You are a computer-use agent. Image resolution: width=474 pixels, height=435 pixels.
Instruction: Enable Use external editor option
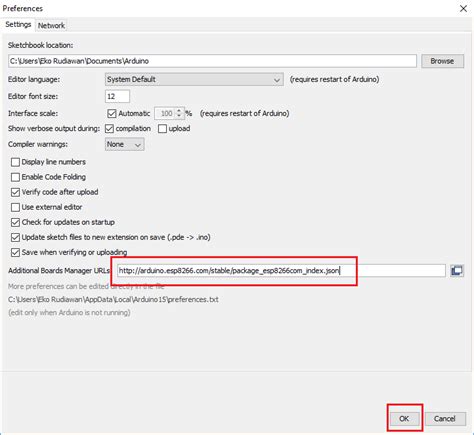[x=15, y=207]
